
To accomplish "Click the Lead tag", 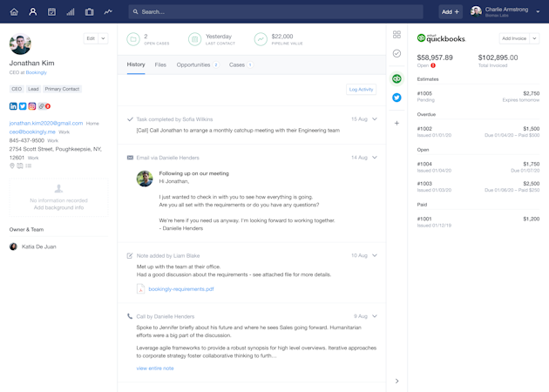I will 33,89.
